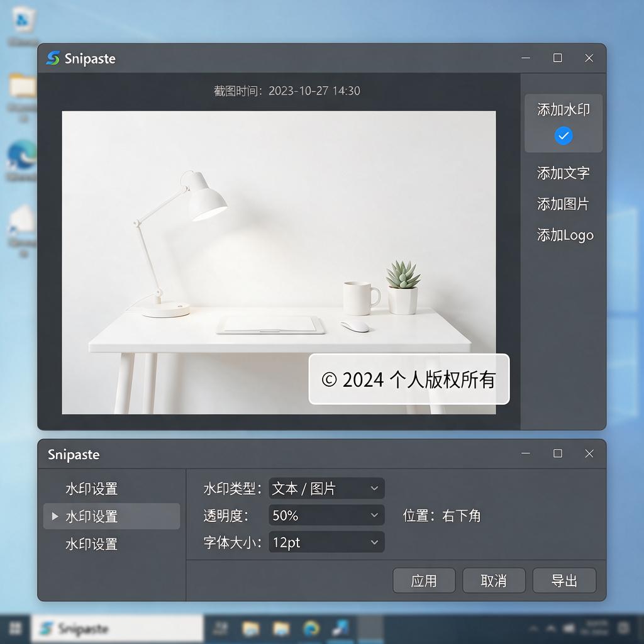
Task: Select the © 2024 个人版权所有 watermark box
Action: pyautogui.click(x=409, y=379)
